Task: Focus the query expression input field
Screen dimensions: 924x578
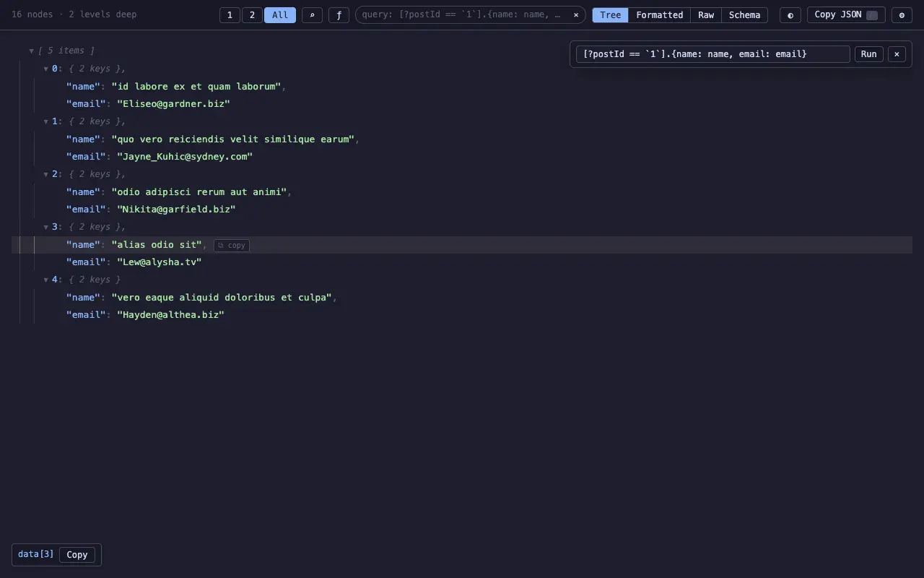Action: [712, 54]
